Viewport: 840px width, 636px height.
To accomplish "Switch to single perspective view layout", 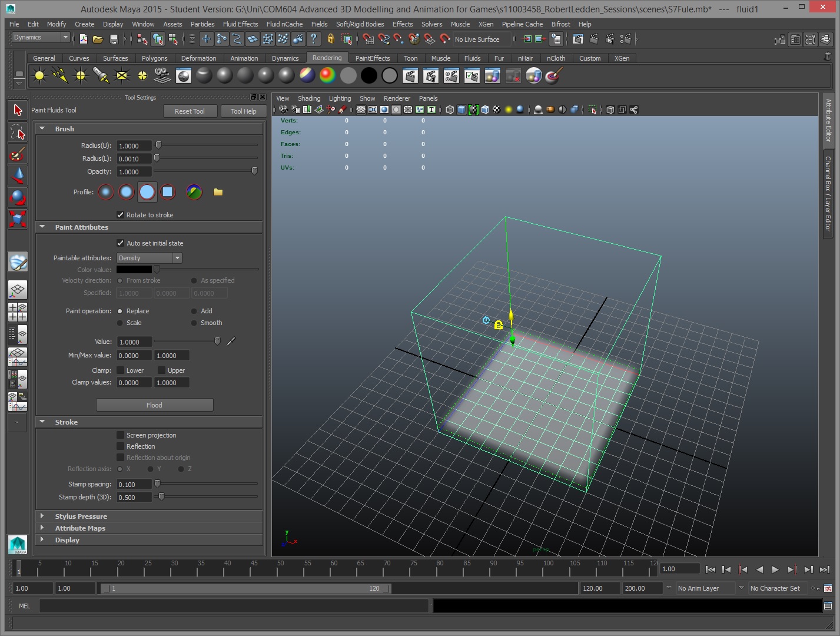I will [18, 290].
